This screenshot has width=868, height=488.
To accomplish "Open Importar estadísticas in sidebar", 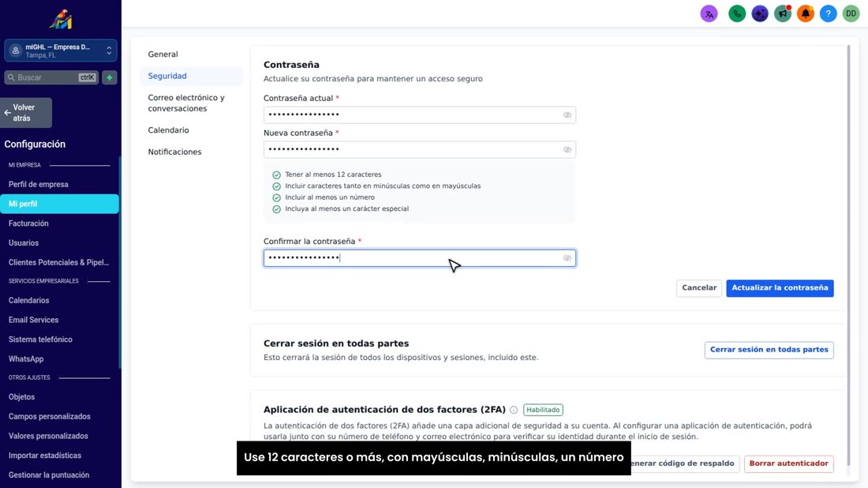I will tap(45, 456).
